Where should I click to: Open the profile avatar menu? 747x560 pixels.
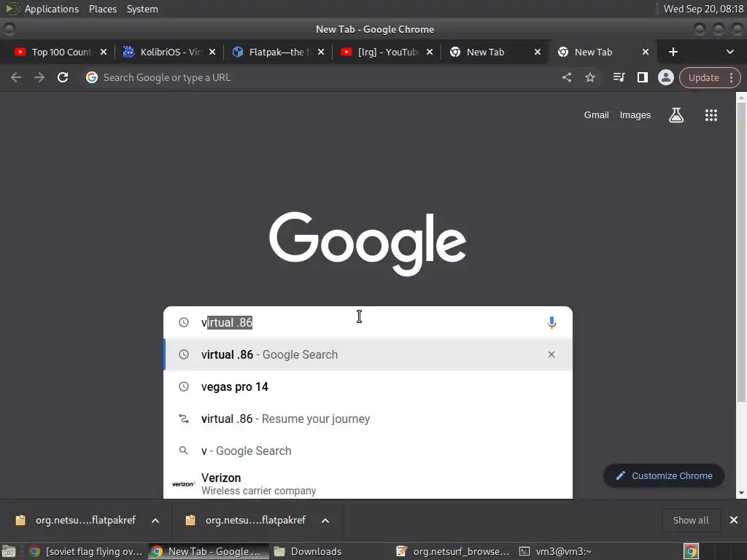point(665,77)
